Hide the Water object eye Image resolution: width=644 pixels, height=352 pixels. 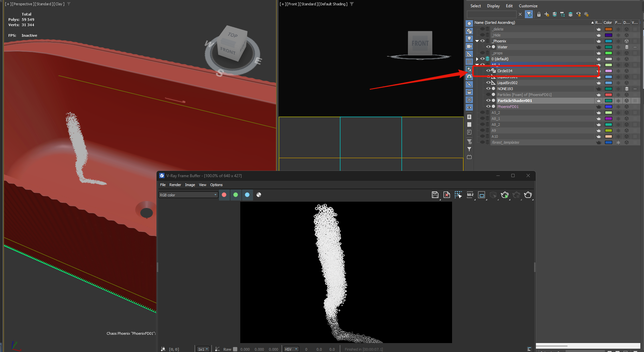point(488,47)
